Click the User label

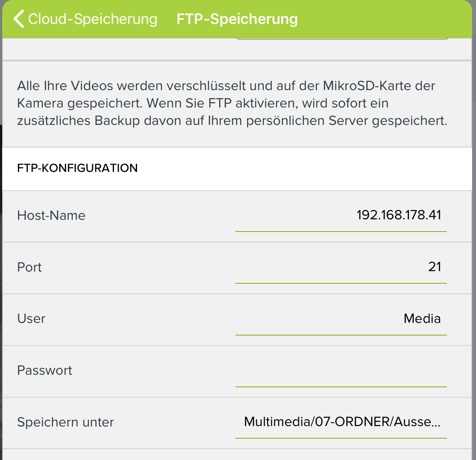(31, 319)
